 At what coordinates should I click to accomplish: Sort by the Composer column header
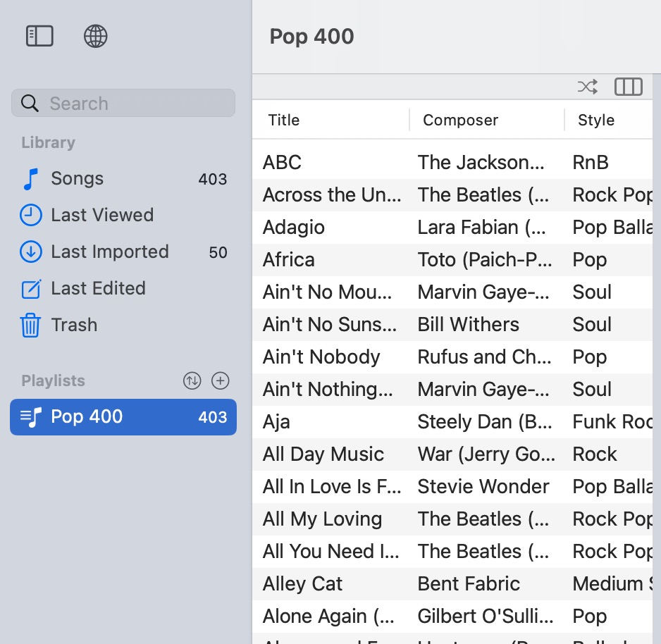pos(460,120)
